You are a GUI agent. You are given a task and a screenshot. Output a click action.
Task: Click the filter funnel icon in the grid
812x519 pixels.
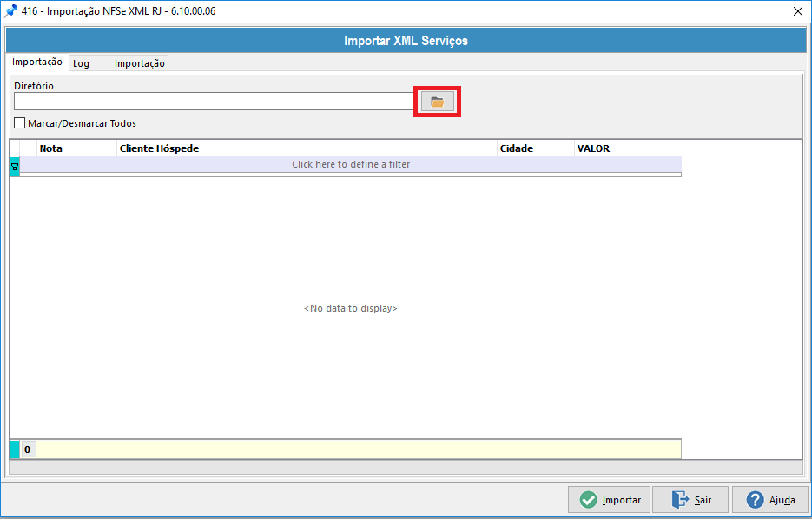[15, 166]
